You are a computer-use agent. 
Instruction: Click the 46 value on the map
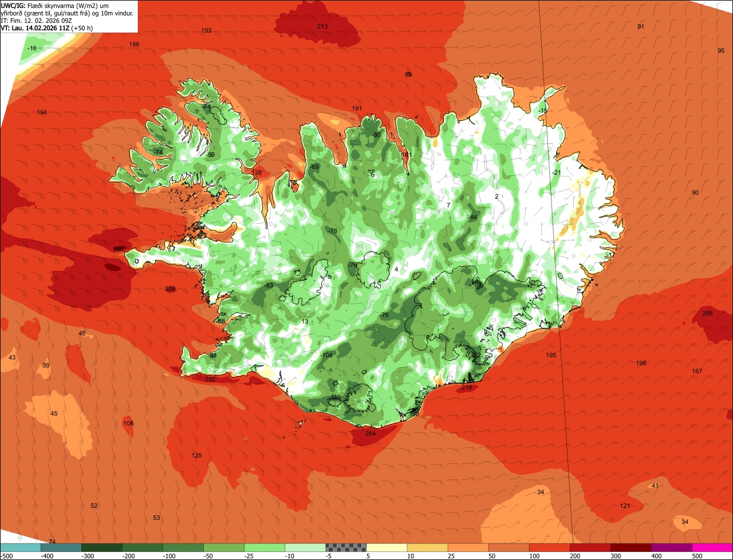82,333
